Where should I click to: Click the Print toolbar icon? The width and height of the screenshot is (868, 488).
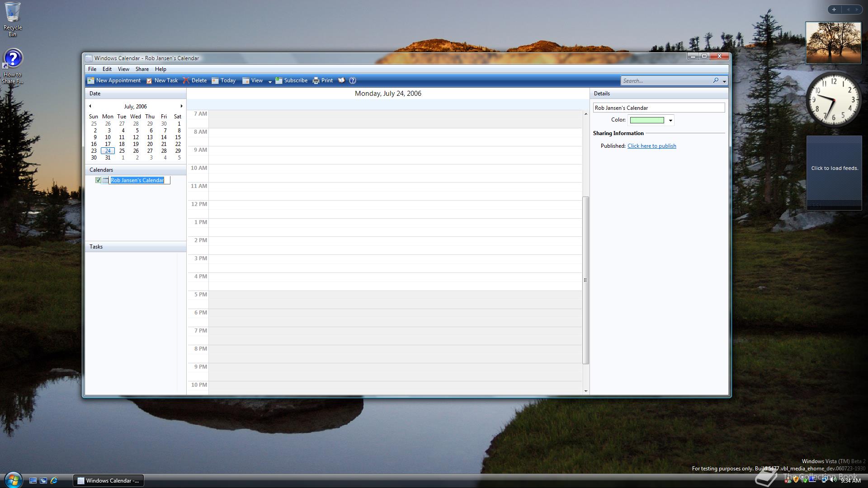click(x=316, y=80)
